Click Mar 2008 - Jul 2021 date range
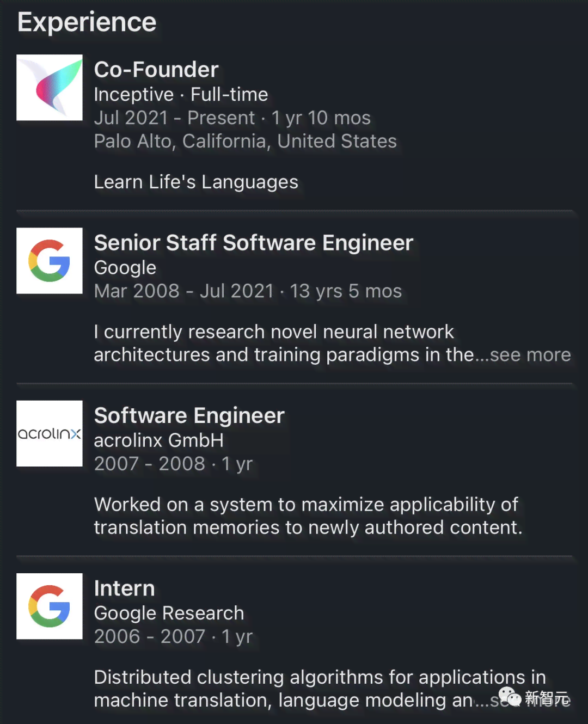 (184, 291)
